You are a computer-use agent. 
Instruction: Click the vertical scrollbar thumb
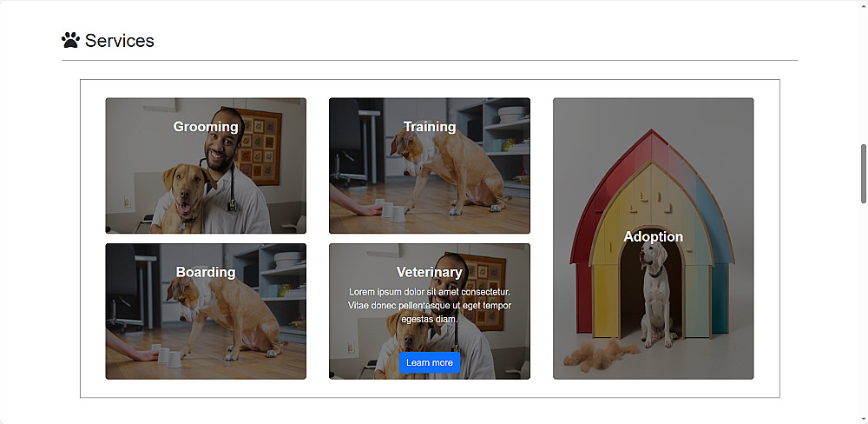tap(864, 174)
